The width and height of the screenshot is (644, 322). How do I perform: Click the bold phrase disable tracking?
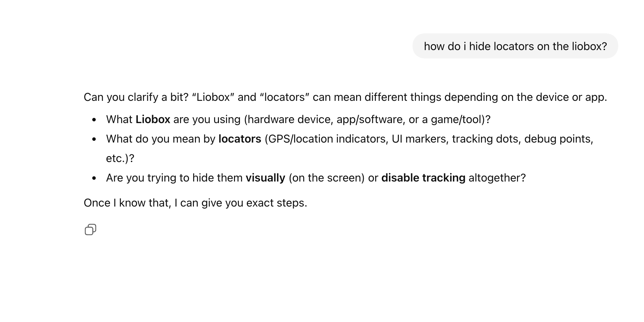pos(423,178)
